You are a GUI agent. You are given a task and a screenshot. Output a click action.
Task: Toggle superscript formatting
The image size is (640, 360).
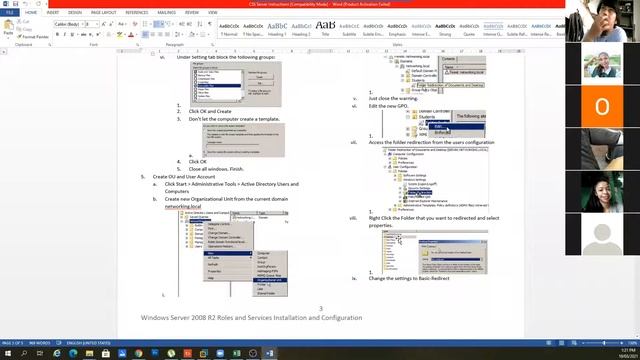[x=98, y=35]
